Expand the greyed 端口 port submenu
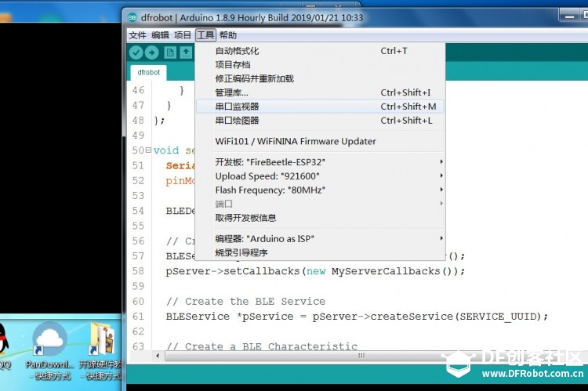Viewport: 588px width, 391px height. [x=320, y=204]
